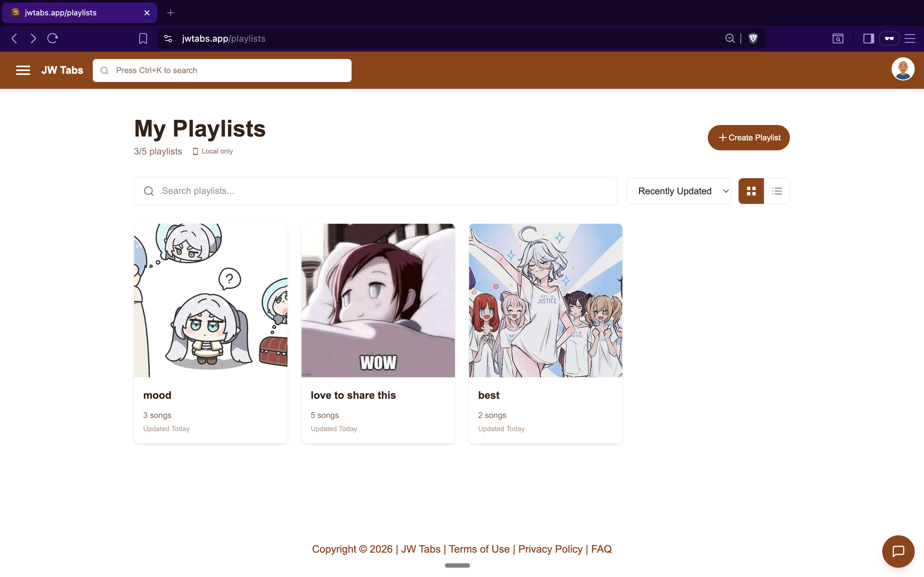Open the Privacy Policy link
The width and height of the screenshot is (924, 577).
tap(550, 549)
